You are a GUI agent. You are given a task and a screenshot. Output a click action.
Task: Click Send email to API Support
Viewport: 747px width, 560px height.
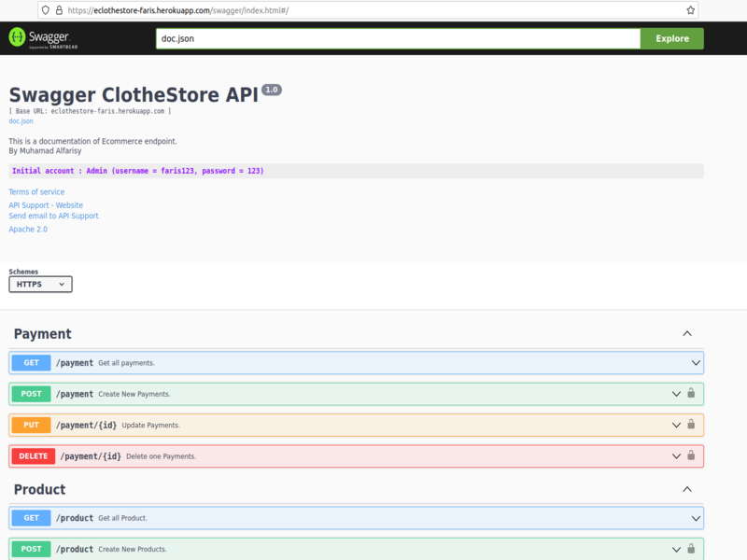point(53,216)
